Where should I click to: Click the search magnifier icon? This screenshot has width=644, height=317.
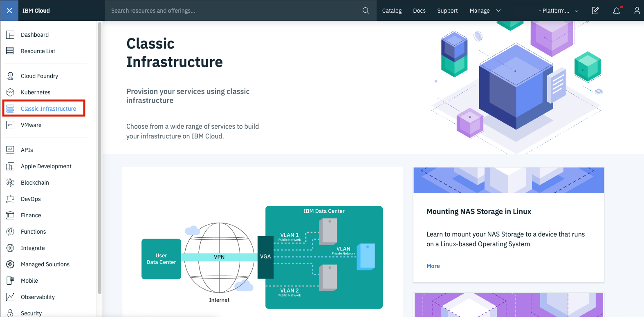(x=366, y=11)
